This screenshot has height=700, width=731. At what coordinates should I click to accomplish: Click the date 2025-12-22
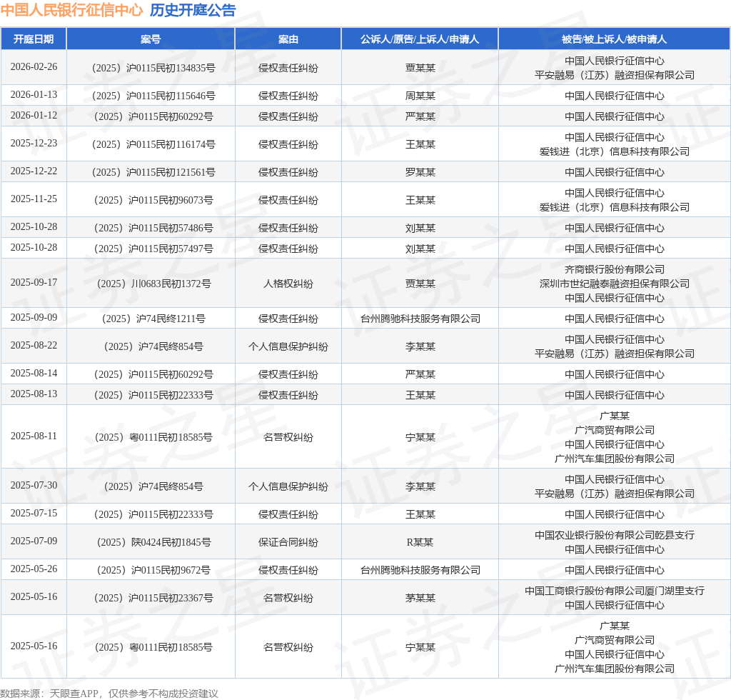pos(34,171)
